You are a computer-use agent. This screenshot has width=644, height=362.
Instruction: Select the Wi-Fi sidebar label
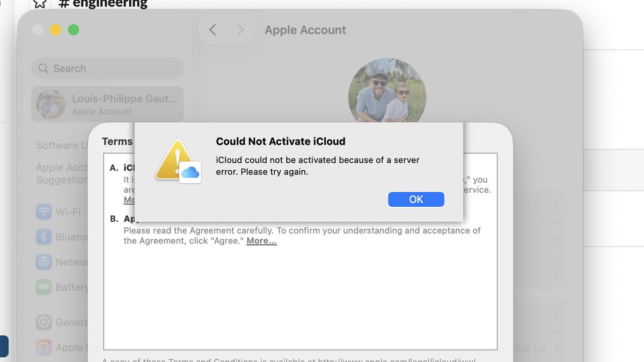click(x=68, y=212)
